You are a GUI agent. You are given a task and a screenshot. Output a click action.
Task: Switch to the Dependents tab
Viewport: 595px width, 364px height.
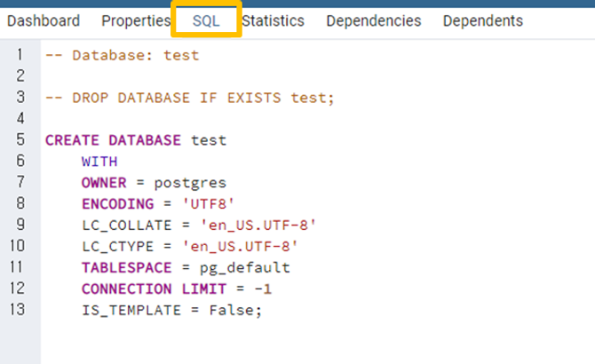click(483, 20)
